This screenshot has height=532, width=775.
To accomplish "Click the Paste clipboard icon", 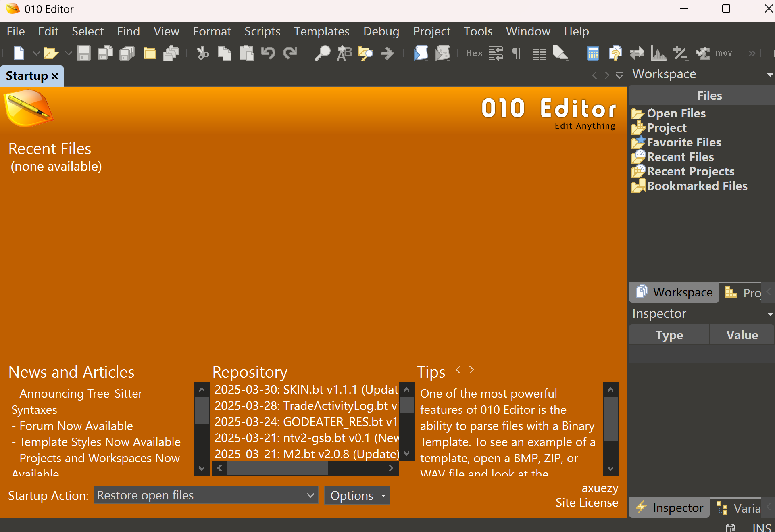I will coord(246,53).
